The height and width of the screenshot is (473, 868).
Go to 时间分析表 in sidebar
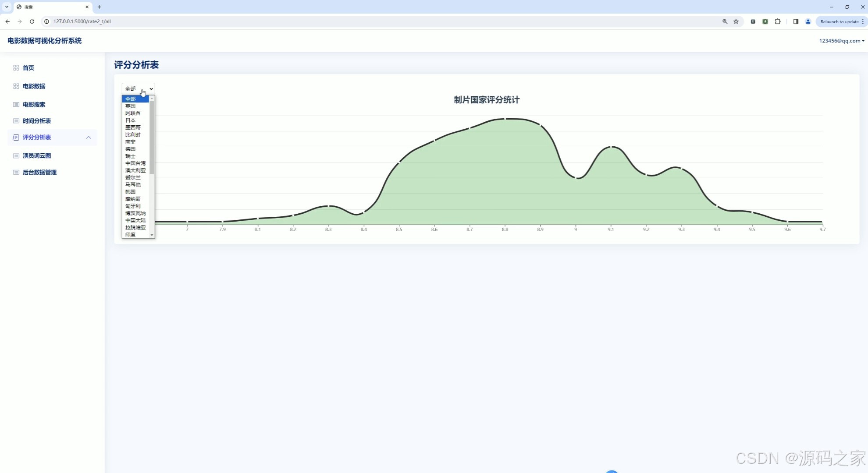[37, 121]
